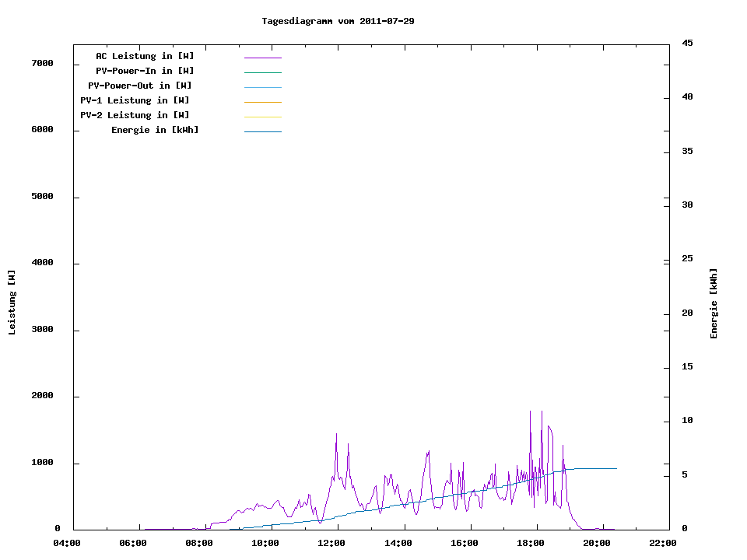Click the 20 tick on the energy axis
Image resolution: width=747 pixels, height=560 pixels.
click(687, 313)
